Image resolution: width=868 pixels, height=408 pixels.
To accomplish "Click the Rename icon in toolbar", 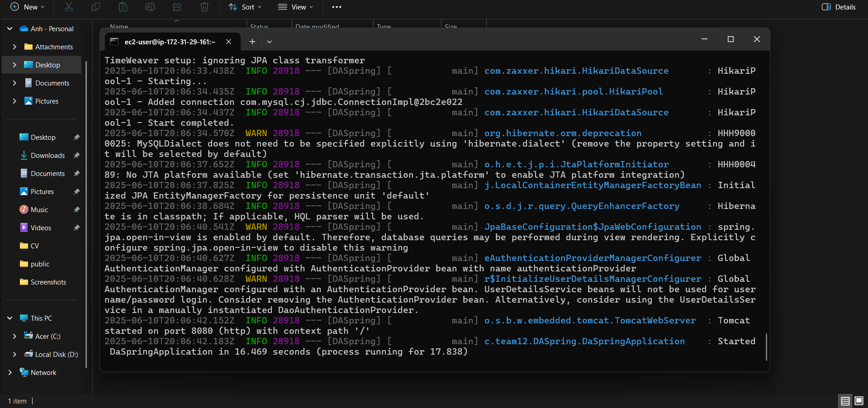I will pyautogui.click(x=150, y=7).
